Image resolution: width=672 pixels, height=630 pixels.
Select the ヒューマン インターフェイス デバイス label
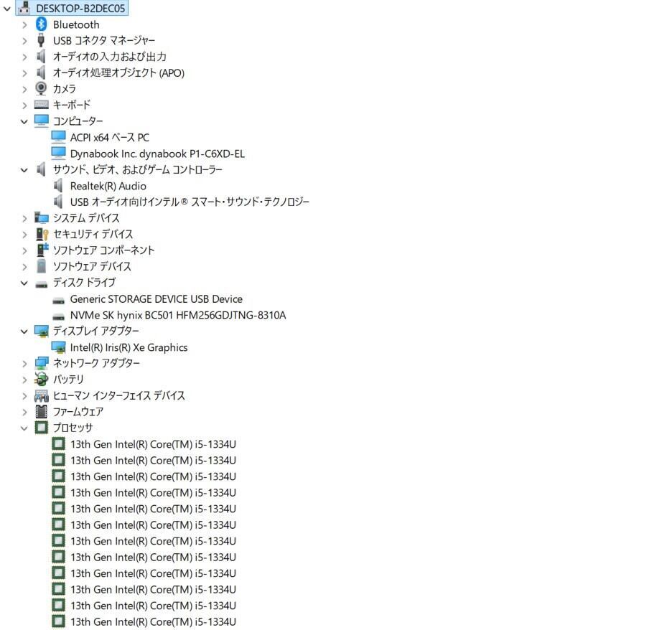point(118,395)
